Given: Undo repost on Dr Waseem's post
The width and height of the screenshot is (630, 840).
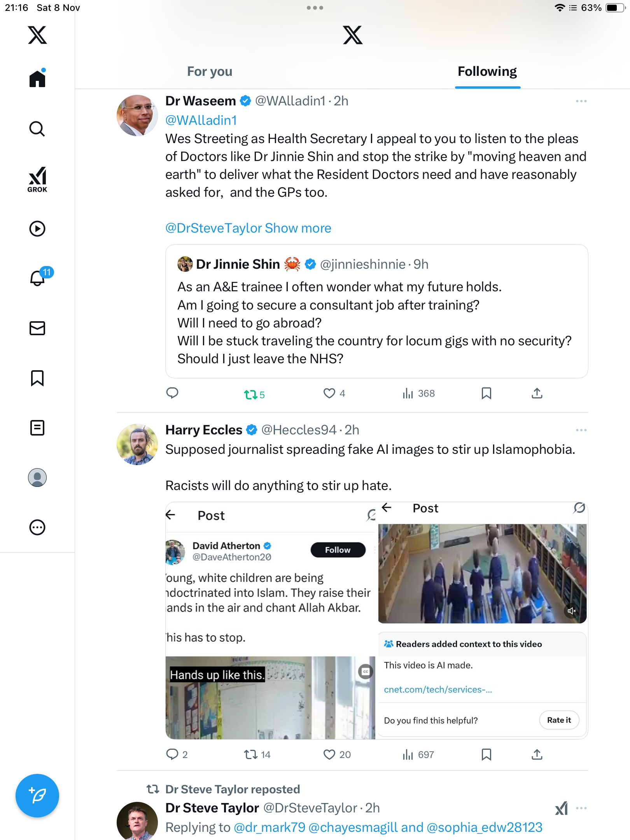Looking at the screenshot, I should pyautogui.click(x=251, y=395).
